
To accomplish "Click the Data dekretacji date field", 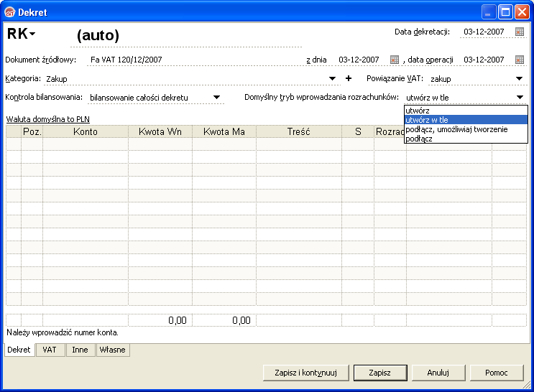I will pyautogui.click(x=484, y=32).
